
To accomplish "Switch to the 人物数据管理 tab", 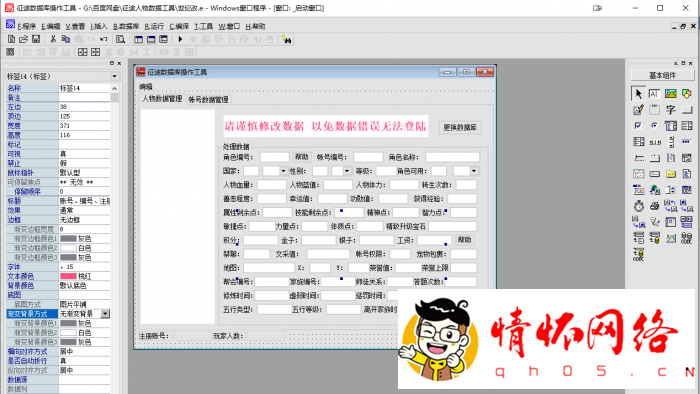I will coord(162,99).
